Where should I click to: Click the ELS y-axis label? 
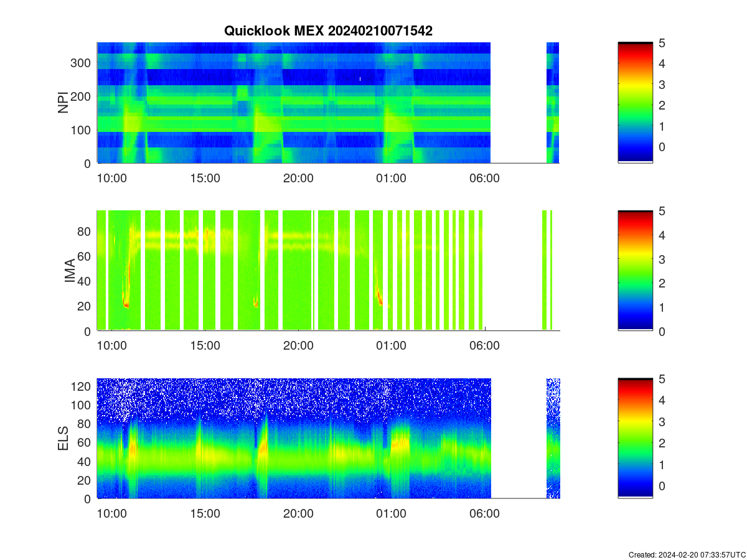pos(63,439)
